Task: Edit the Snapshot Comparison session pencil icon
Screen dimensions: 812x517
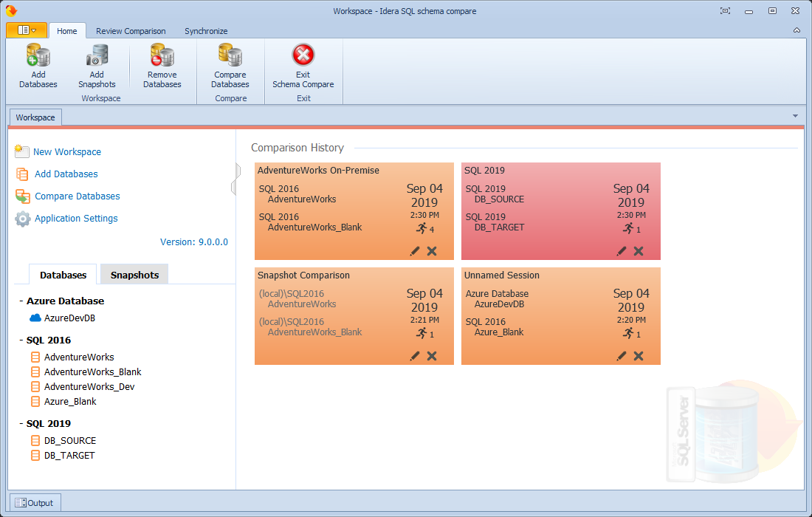Action: (x=415, y=356)
